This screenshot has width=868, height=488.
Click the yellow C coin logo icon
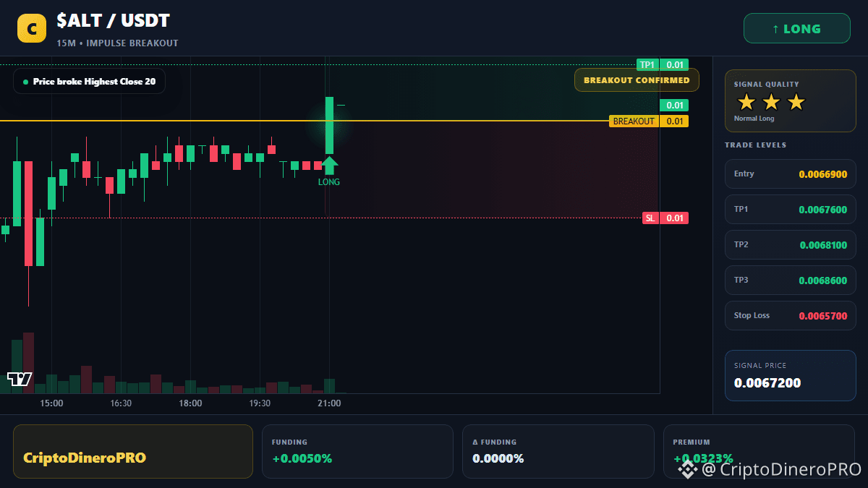coord(32,29)
